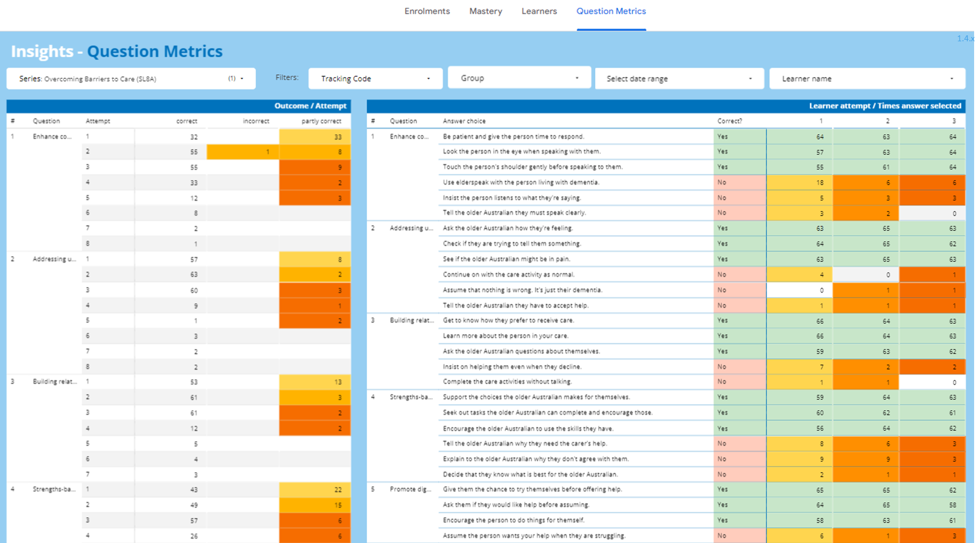The width and height of the screenshot is (980, 543).
Task: Click the 'Correct?' column header
Action: pyautogui.click(x=729, y=121)
